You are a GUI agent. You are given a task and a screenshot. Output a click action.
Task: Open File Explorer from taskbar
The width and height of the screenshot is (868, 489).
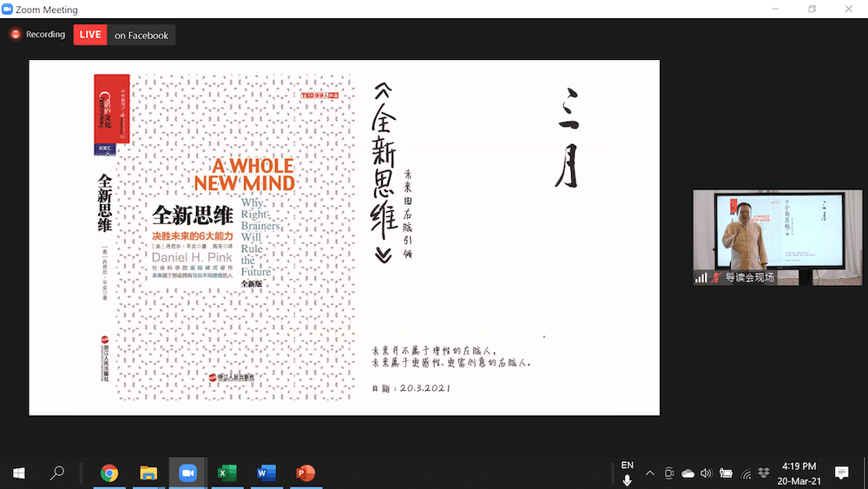148,473
